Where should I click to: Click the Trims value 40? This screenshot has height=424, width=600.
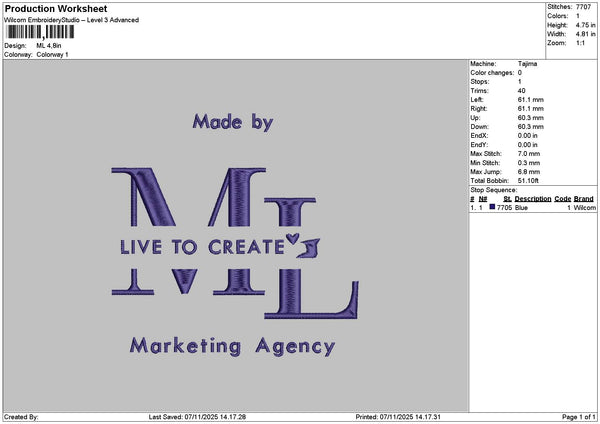[521, 91]
